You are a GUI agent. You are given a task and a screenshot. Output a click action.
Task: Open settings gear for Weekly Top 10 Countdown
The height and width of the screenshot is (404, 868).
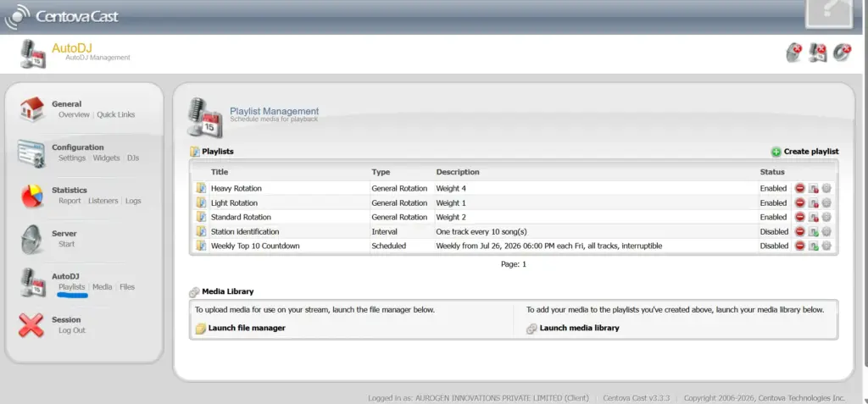[826, 246]
